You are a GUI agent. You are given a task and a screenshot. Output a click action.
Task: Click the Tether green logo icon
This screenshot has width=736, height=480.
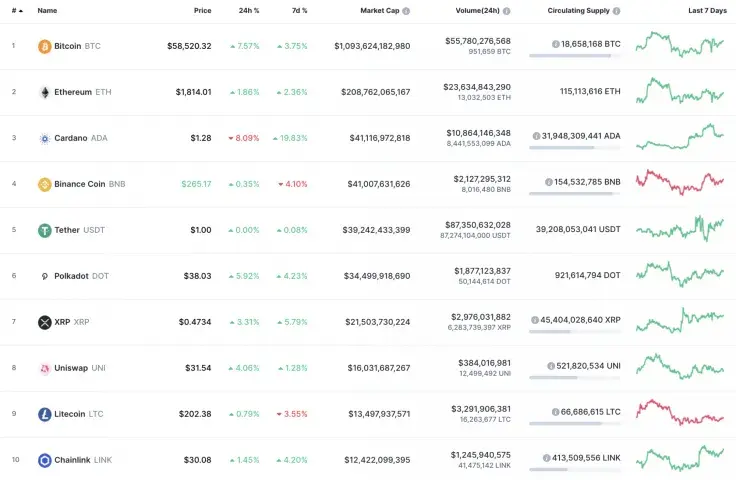click(44, 230)
